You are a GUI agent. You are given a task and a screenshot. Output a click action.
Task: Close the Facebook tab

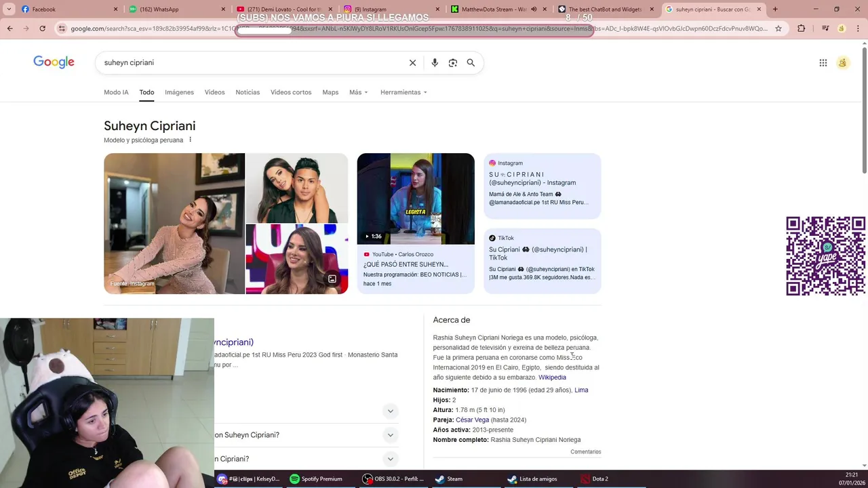pyautogui.click(x=115, y=9)
